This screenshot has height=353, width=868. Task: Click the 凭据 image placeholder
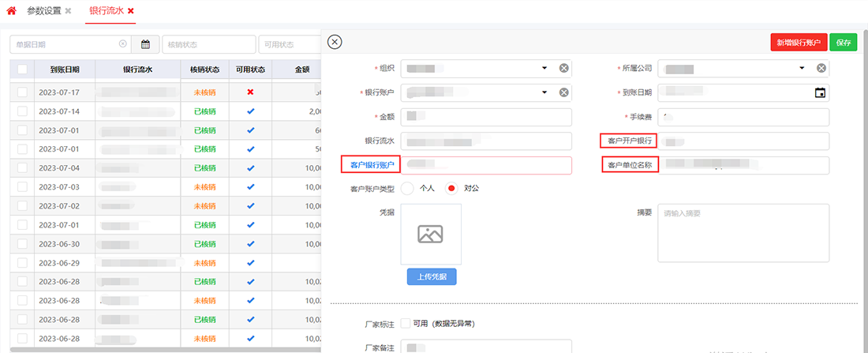(430, 234)
